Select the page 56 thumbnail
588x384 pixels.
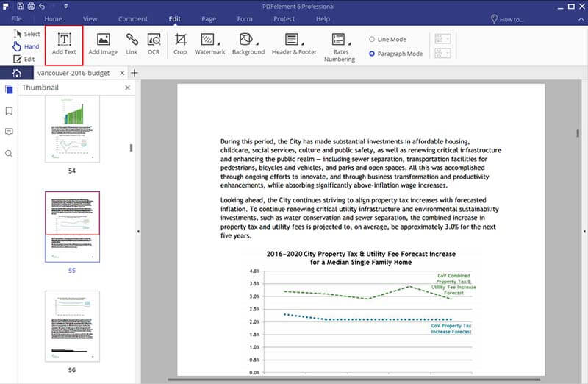click(x=72, y=327)
